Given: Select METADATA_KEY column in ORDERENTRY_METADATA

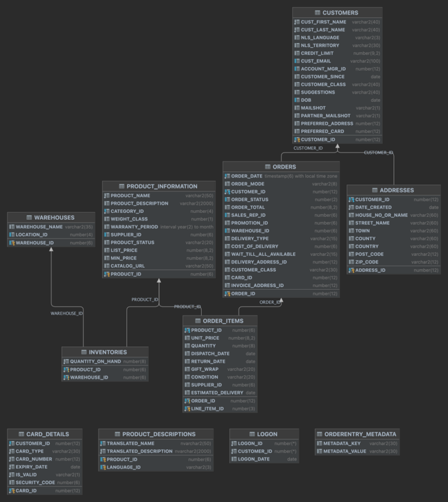Looking at the screenshot, I should click(x=339, y=444).
